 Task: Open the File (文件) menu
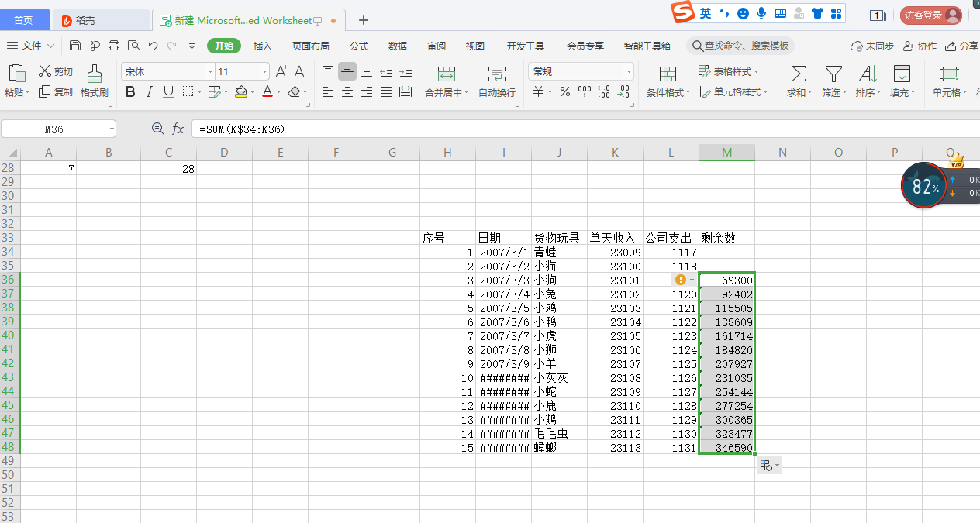tap(31, 46)
